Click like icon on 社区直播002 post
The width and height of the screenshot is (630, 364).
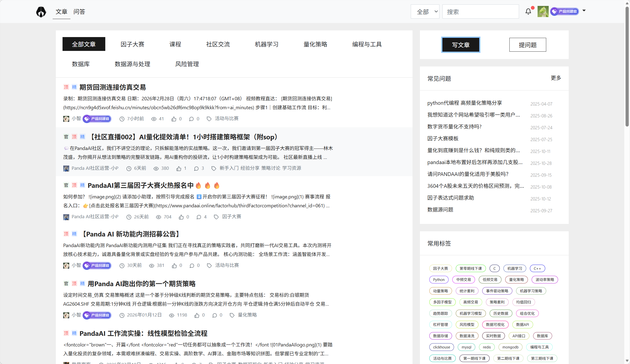coord(178,169)
